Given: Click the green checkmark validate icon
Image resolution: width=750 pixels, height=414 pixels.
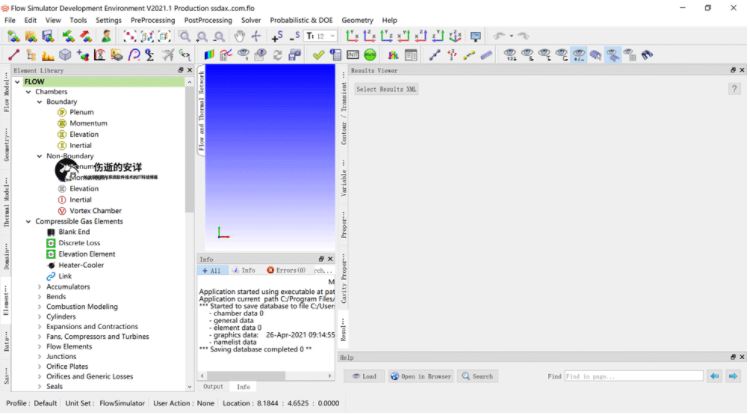Looking at the screenshot, I should (x=318, y=55).
